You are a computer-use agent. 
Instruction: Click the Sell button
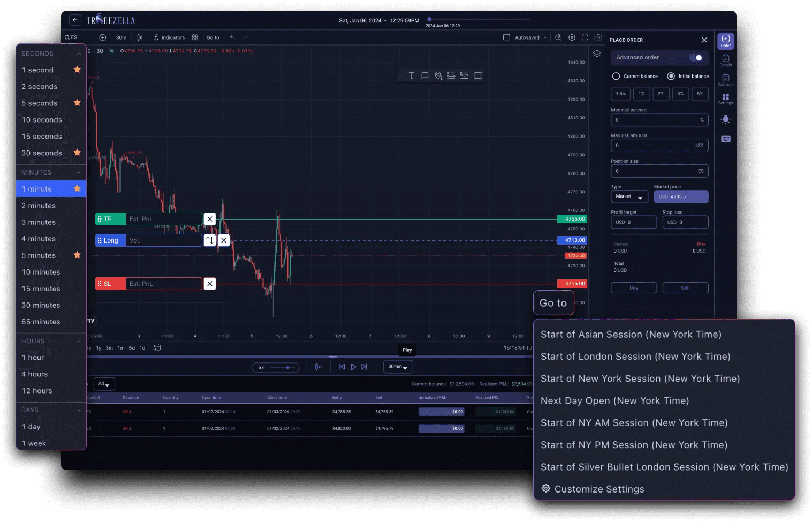point(685,288)
